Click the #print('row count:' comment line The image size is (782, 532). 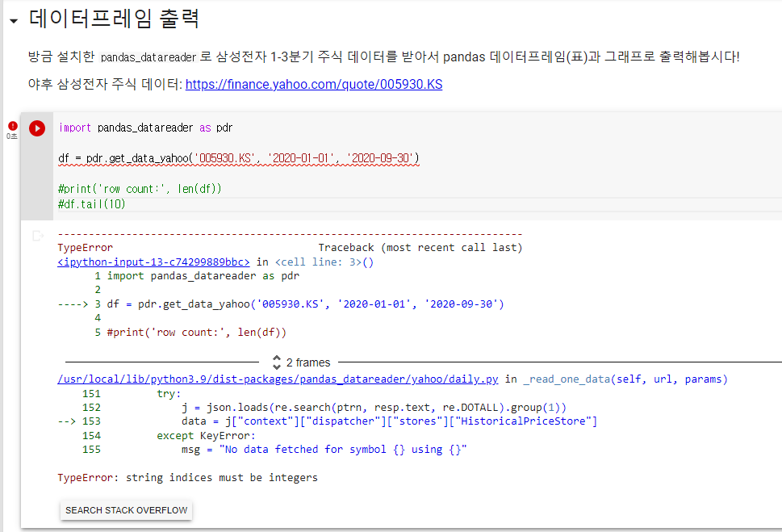[x=140, y=189]
